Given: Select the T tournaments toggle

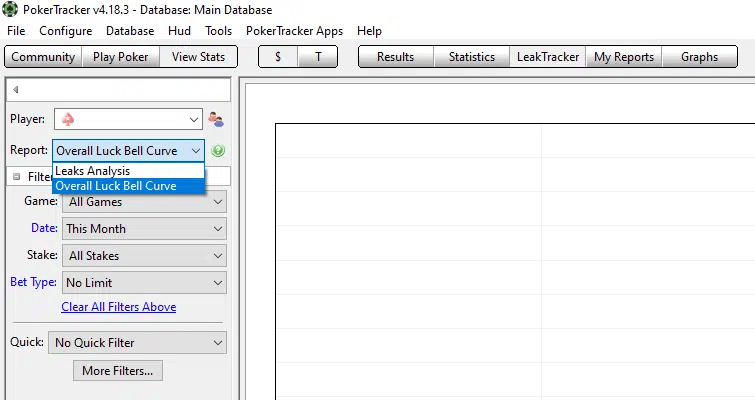Looking at the screenshot, I should click(x=318, y=57).
